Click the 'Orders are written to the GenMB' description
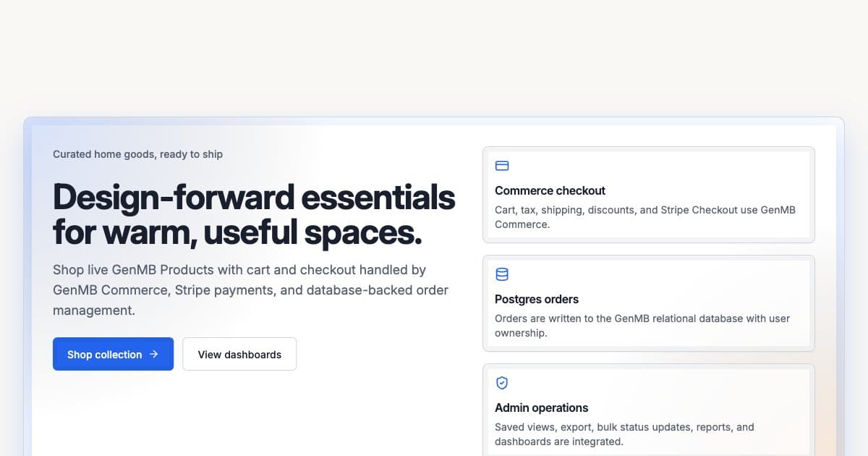868x456 pixels. point(642,326)
